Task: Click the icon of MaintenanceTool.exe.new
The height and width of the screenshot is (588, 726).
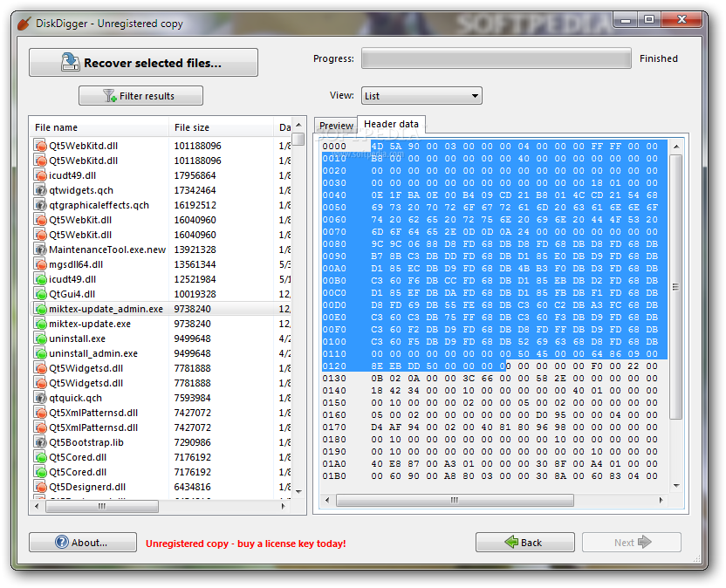Action: tap(41, 250)
